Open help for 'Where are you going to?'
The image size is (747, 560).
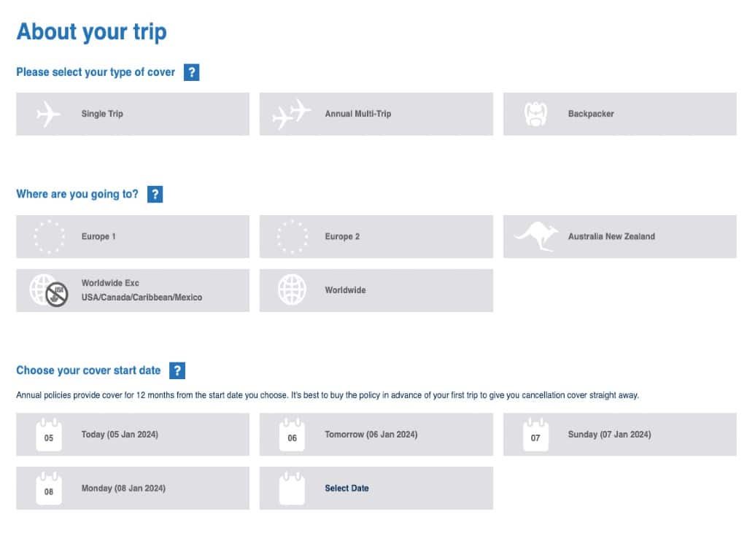[x=155, y=195]
